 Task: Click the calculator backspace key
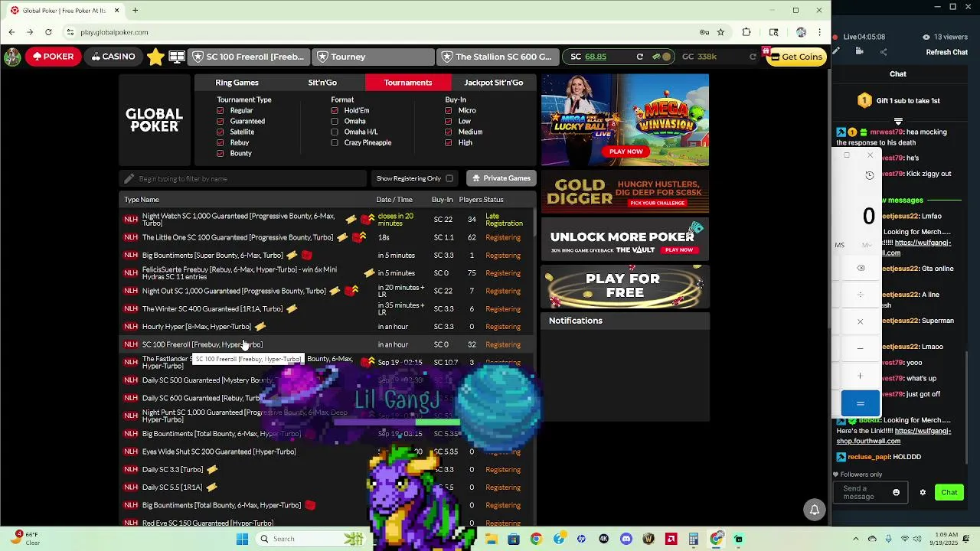pos(861,269)
